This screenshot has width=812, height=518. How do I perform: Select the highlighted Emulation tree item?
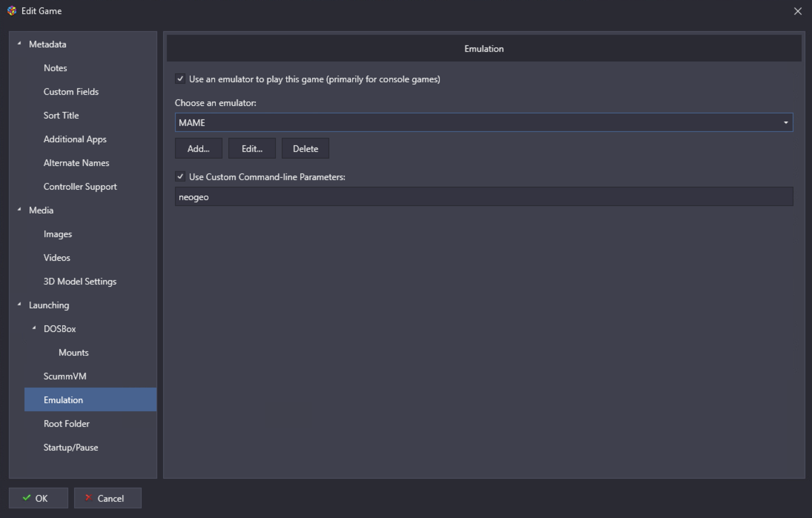[x=90, y=399]
